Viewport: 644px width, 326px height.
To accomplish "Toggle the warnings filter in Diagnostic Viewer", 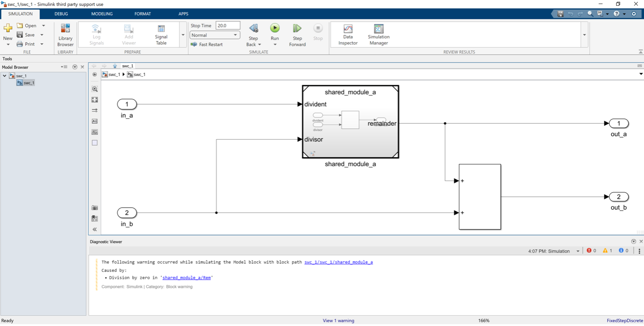I will [607, 251].
